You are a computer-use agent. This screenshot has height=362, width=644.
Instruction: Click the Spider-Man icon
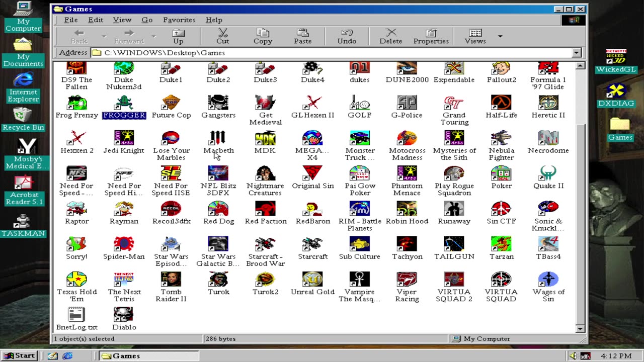[x=124, y=244]
